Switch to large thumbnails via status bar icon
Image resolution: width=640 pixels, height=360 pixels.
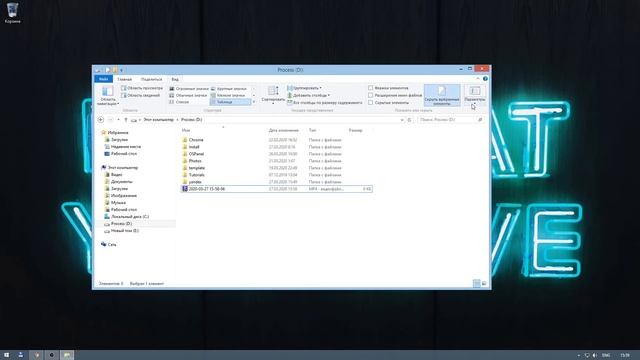pos(484,283)
